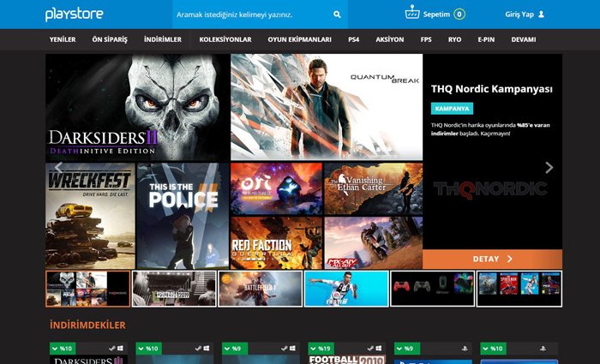Open the AKSİYON category
This screenshot has height=364, width=600.
click(389, 39)
